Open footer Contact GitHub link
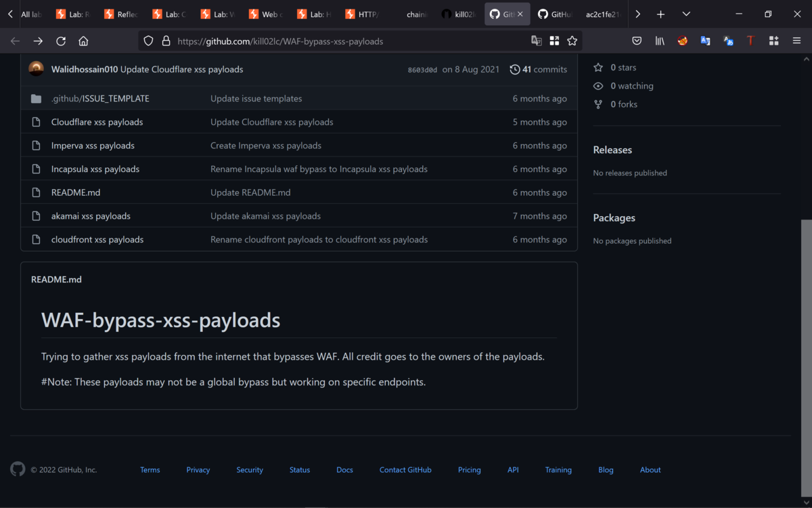The image size is (812, 508). (405, 469)
